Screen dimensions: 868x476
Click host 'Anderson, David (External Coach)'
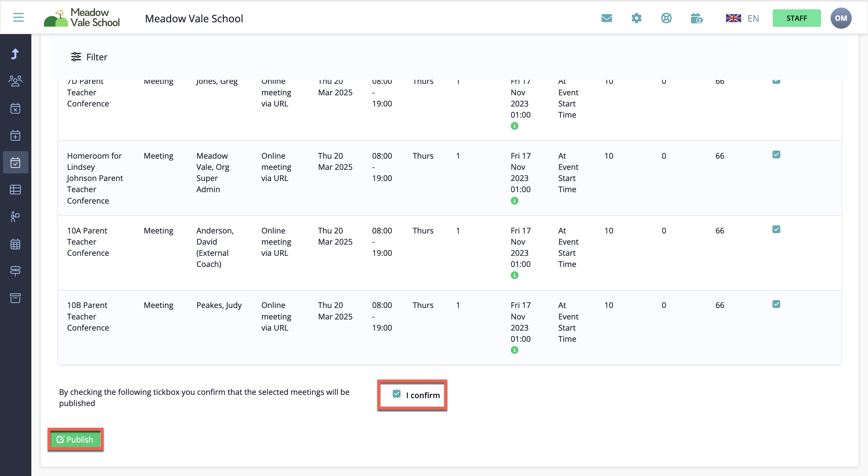(215, 247)
